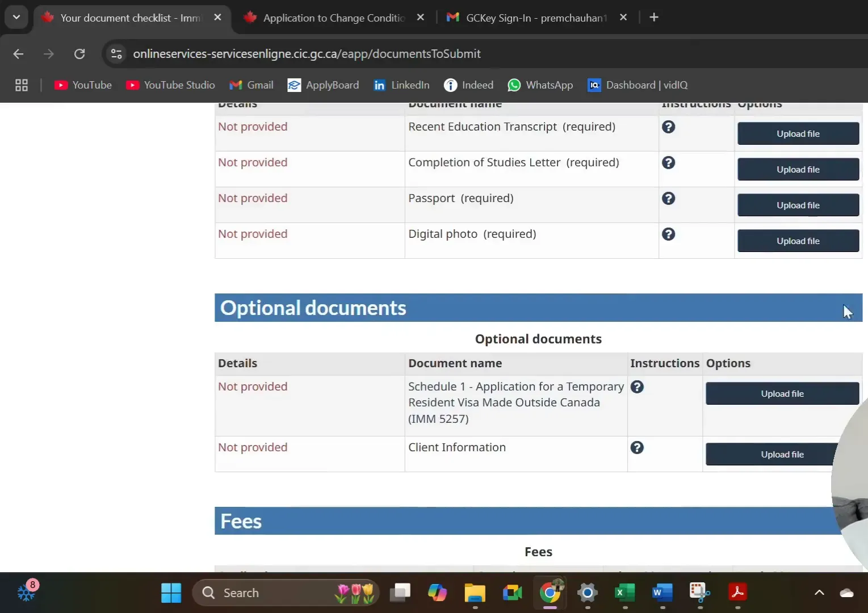
Task: Open Word from taskbar
Action: (x=662, y=593)
